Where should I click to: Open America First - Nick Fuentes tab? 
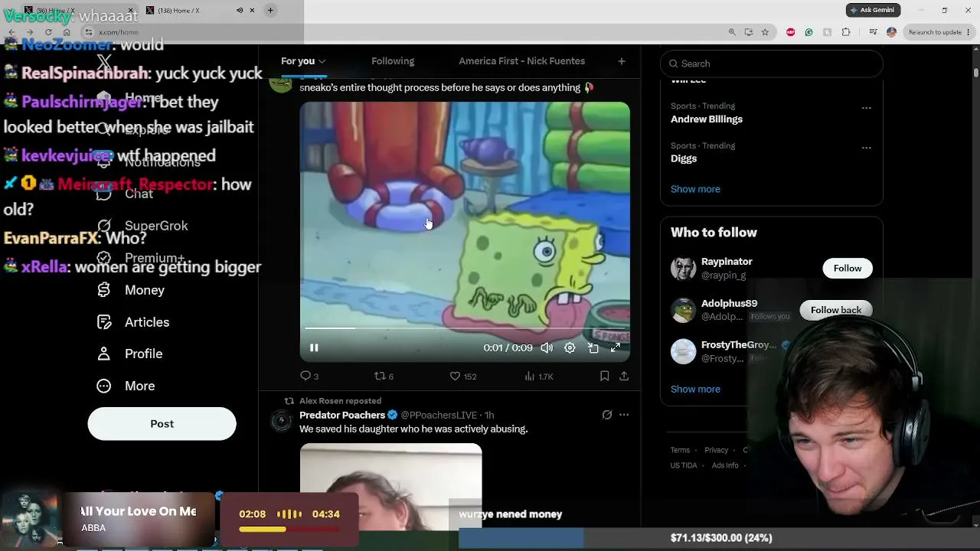(x=522, y=61)
